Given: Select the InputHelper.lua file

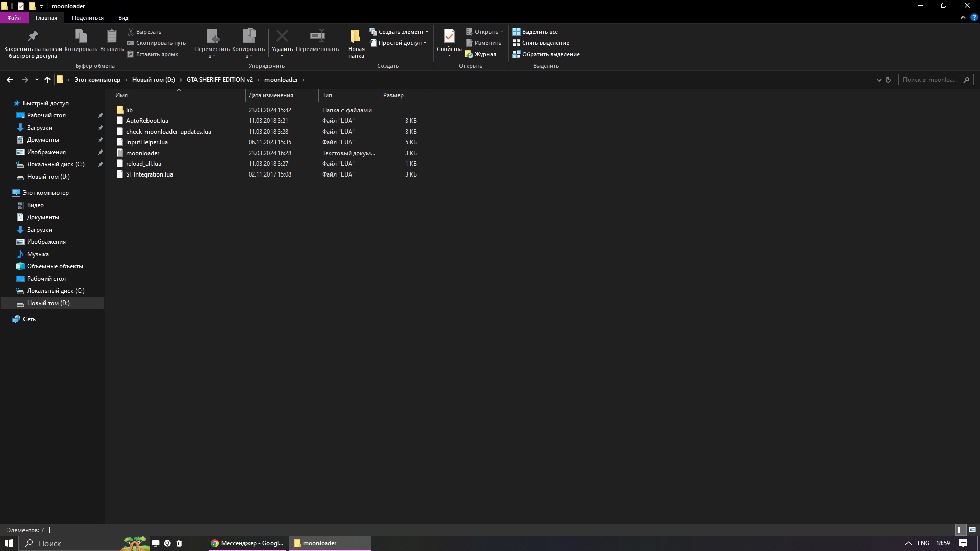Looking at the screenshot, I should pos(147,142).
